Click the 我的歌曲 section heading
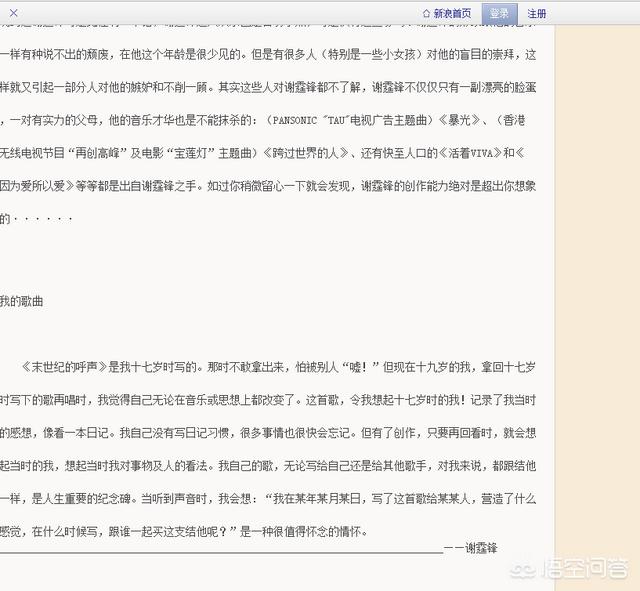This screenshot has width=640, height=591. point(21,301)
